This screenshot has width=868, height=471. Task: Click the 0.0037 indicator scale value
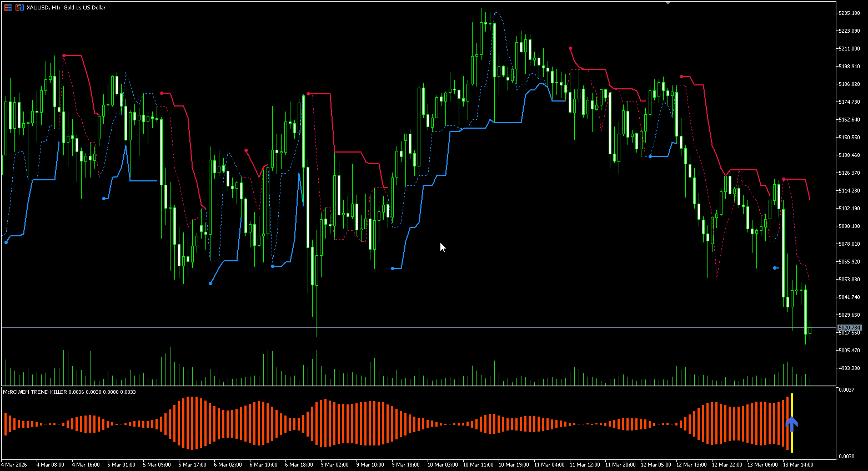point(846,390)
